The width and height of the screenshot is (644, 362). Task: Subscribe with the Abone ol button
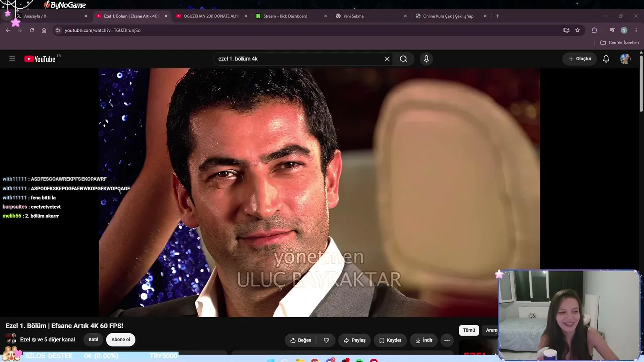pos(121,340)
